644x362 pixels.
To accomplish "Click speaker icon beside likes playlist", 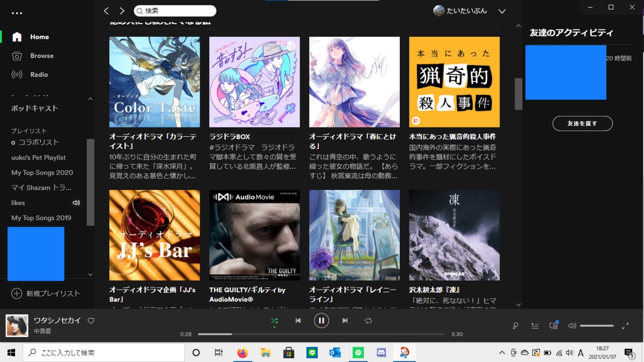I will pos(76,203).
